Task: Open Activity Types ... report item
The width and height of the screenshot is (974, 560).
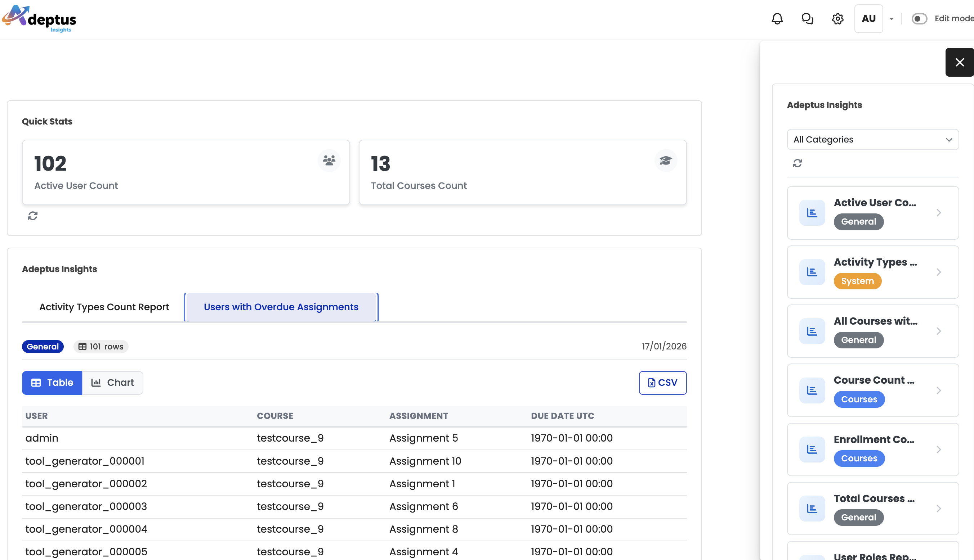Action: point(872,272)
